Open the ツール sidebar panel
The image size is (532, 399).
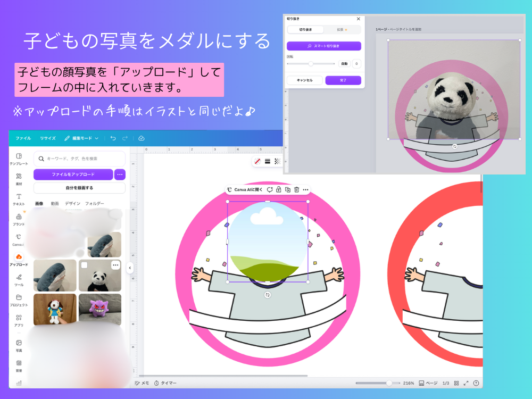(19, 280)
